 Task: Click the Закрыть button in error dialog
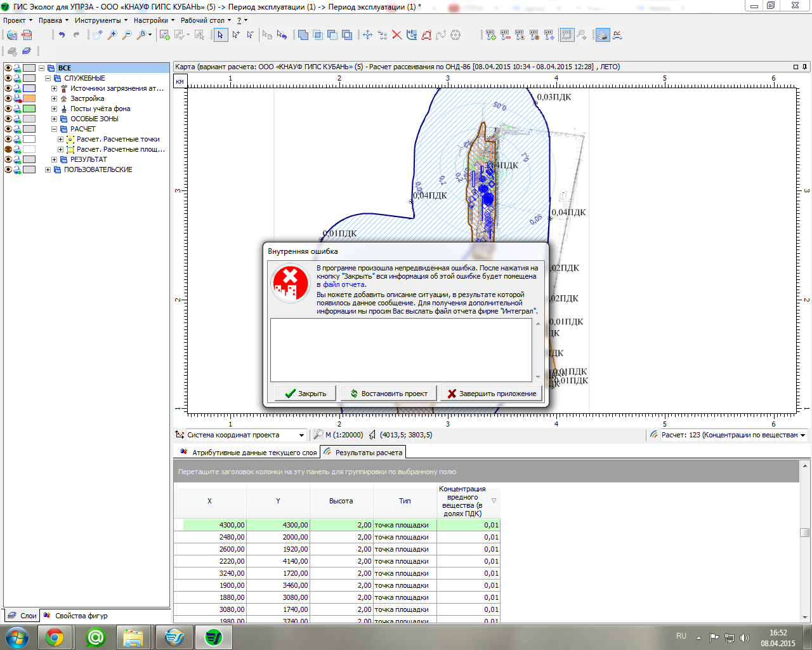(306, 394)
